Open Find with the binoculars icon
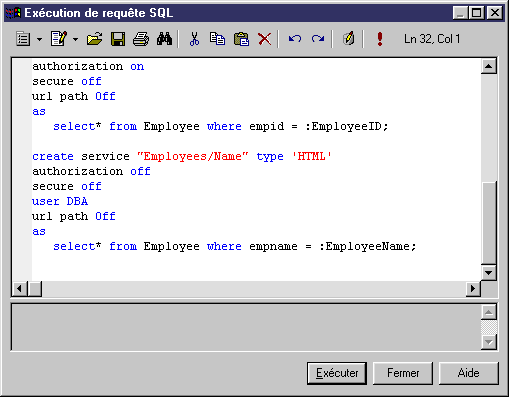Image resolution: width=509 pixels, height=397 pixels. [164, 39]
